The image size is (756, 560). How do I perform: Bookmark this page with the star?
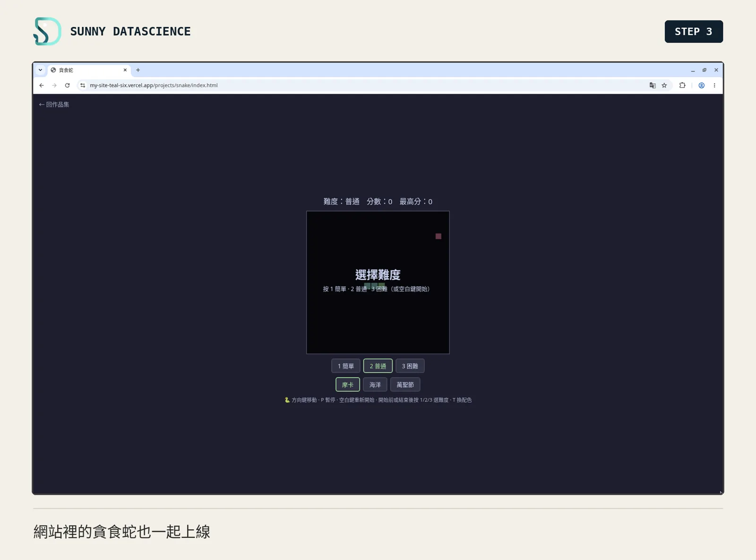coord(664,86)
